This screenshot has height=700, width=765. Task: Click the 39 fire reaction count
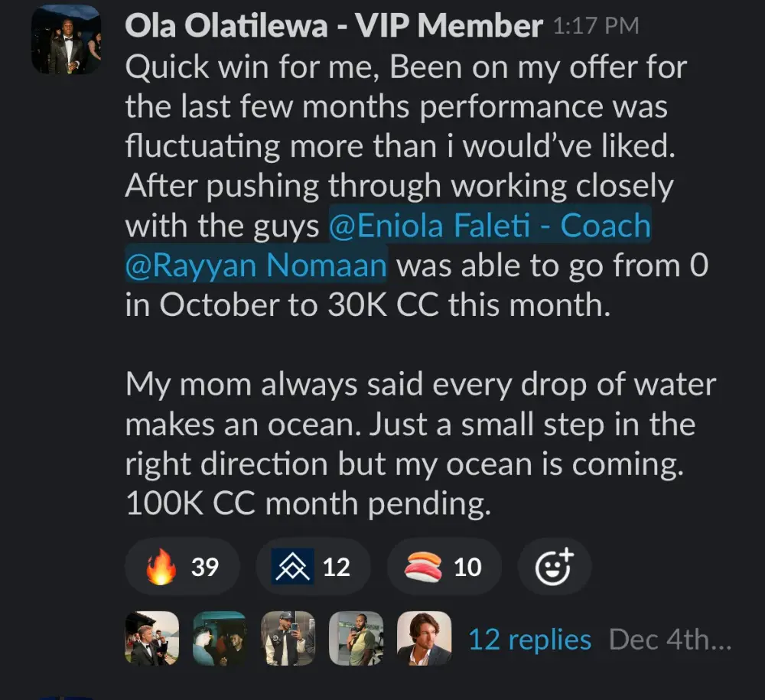(x=204, y=567)
